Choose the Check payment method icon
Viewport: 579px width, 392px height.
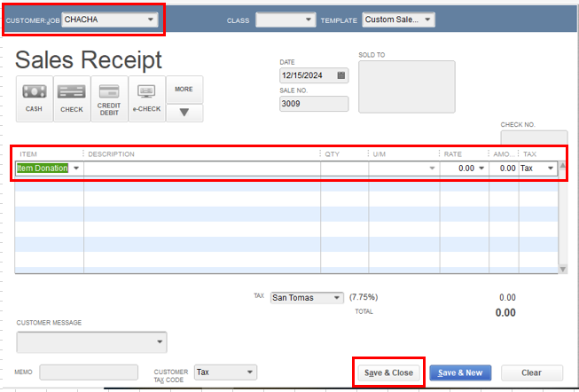(72, 98)
